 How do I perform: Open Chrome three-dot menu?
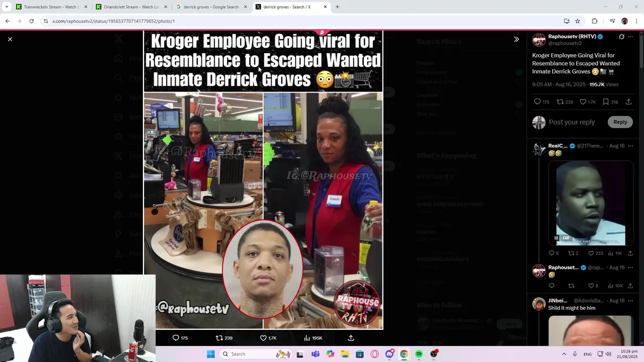pos(636,21)
